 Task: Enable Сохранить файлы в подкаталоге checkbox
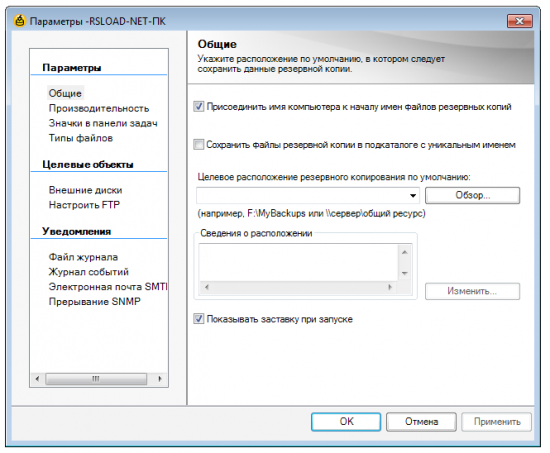(x=199, y=145)
